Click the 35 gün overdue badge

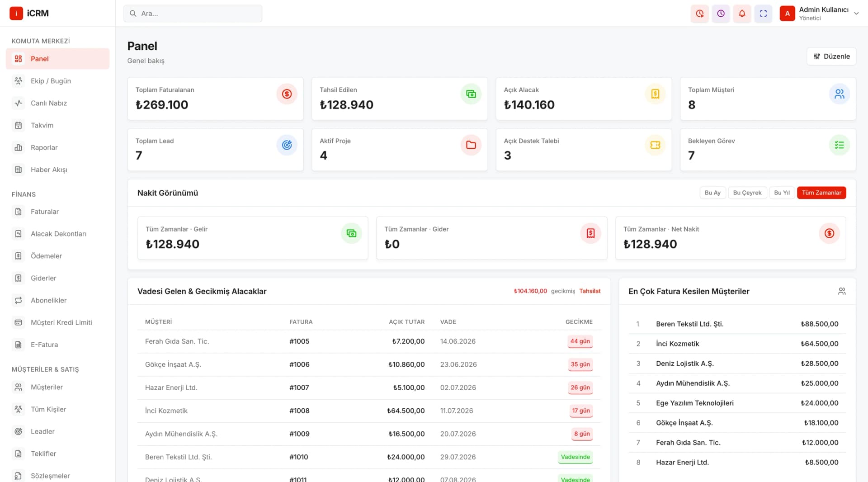click(x=580, y=364)
